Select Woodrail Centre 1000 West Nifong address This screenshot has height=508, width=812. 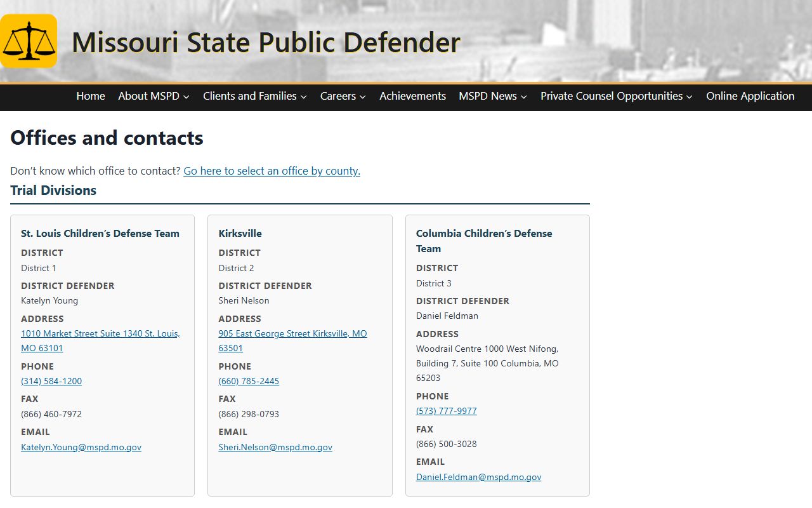(487, 363)
